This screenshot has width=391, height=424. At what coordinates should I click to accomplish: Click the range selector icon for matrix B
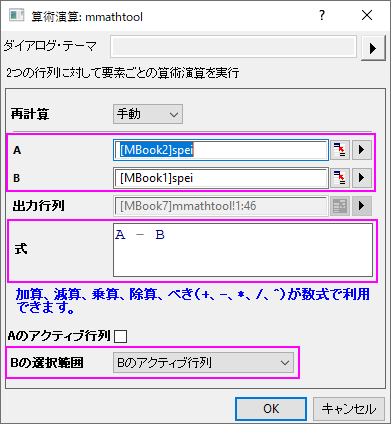340,178
